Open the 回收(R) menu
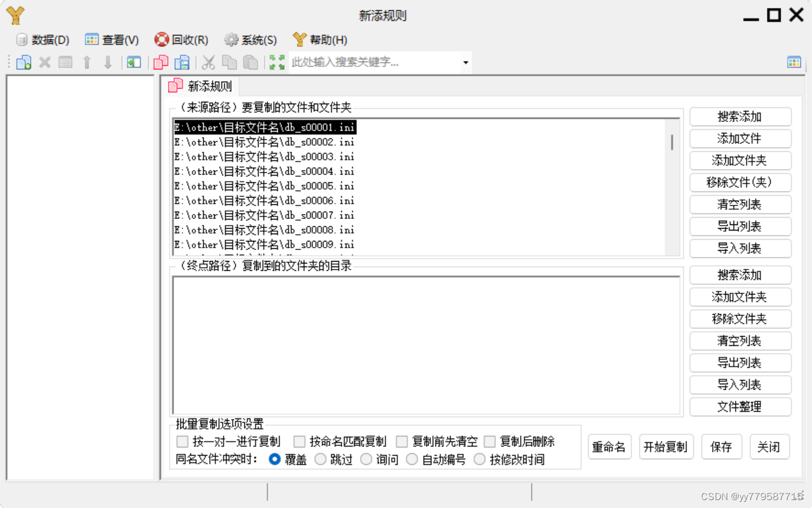Screen dimensions: 812x508 [182, 40]
